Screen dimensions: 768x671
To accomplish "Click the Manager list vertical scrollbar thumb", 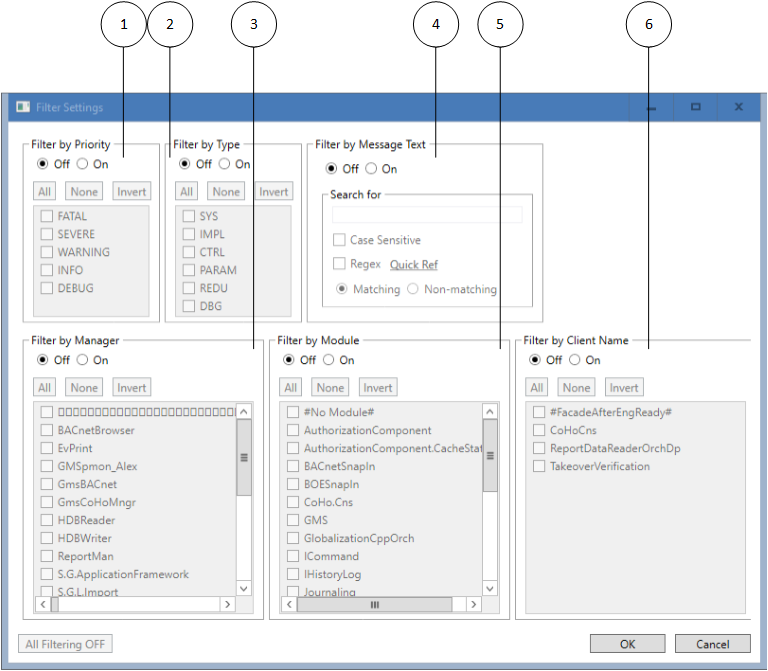I will (244, 457).
